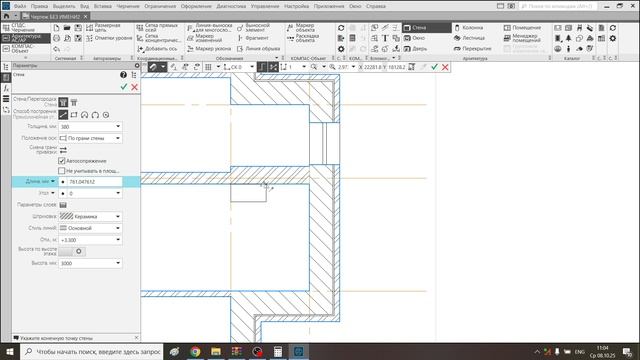
Task: Select the Перекрытие (slab) tool
Action: pyautogui.click(x=473, y=49)
